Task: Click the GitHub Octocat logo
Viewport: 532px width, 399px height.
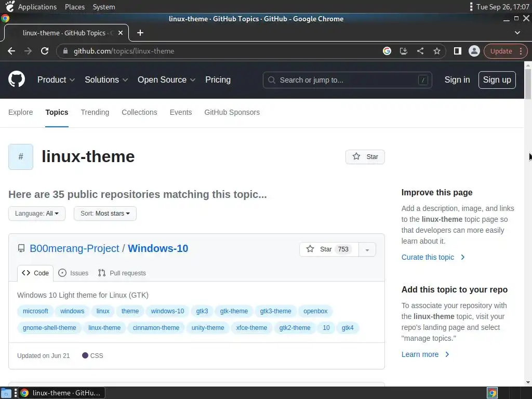Action: (x=17, y=79)
